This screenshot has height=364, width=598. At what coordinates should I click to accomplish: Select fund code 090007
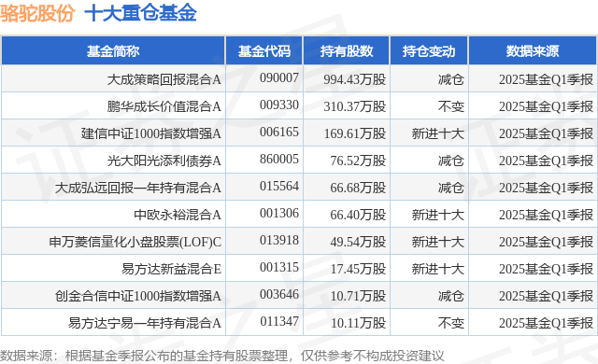(279, 78)
